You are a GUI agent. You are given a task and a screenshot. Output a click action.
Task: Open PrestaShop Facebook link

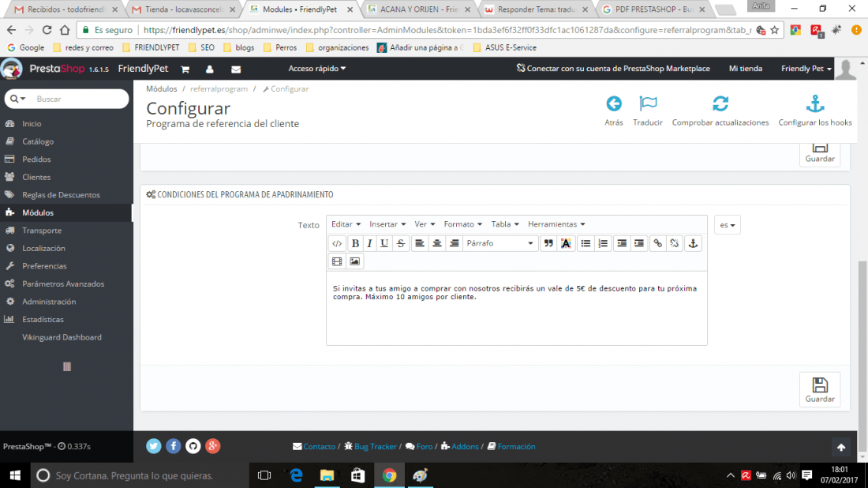(174, 446)
